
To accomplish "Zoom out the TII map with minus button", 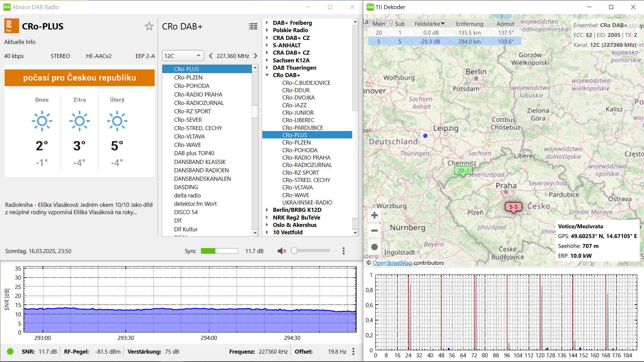I will 375,231.
